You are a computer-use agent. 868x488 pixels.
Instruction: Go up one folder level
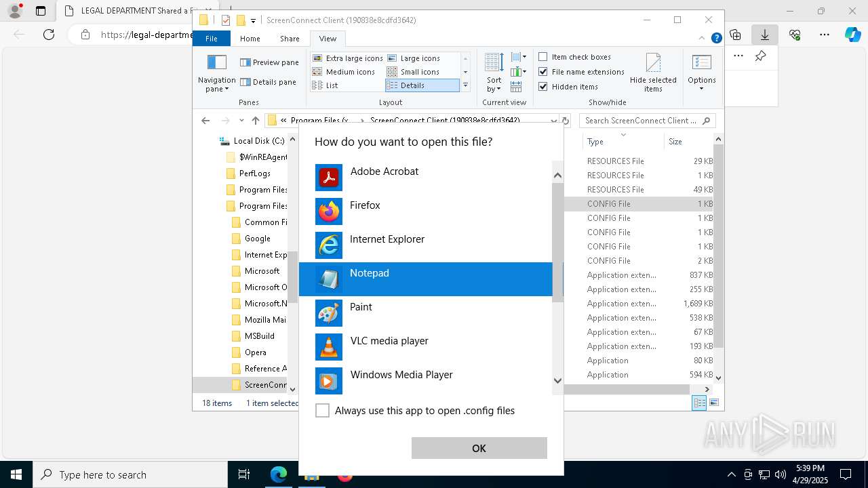pos(255,121)
